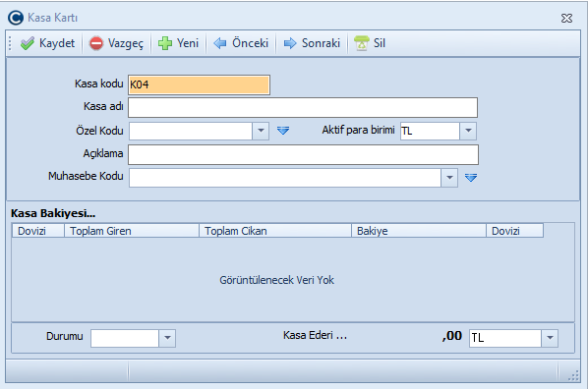The image size is (588, 389).
Task: Close the Kasa Kartı window
Action: pos(566,18)
